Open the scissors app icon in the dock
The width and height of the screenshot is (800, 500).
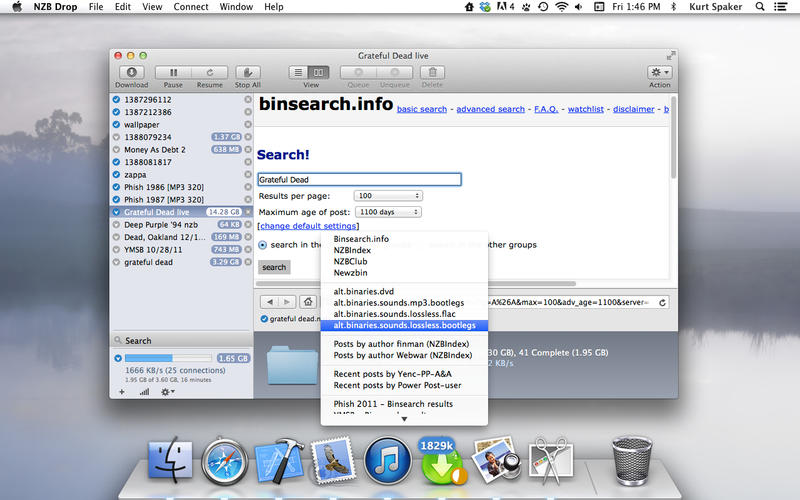coord(551,461)
